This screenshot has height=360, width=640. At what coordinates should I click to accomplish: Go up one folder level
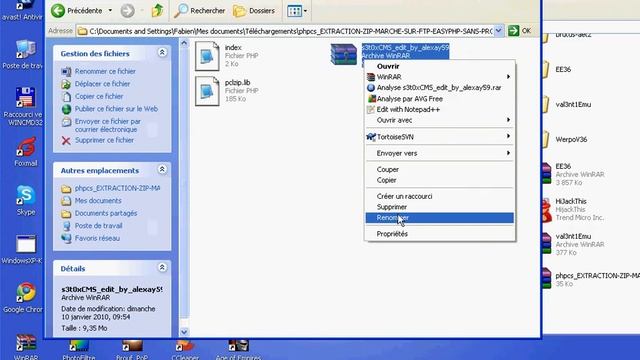pyautogui.click(x=158, y=11)
